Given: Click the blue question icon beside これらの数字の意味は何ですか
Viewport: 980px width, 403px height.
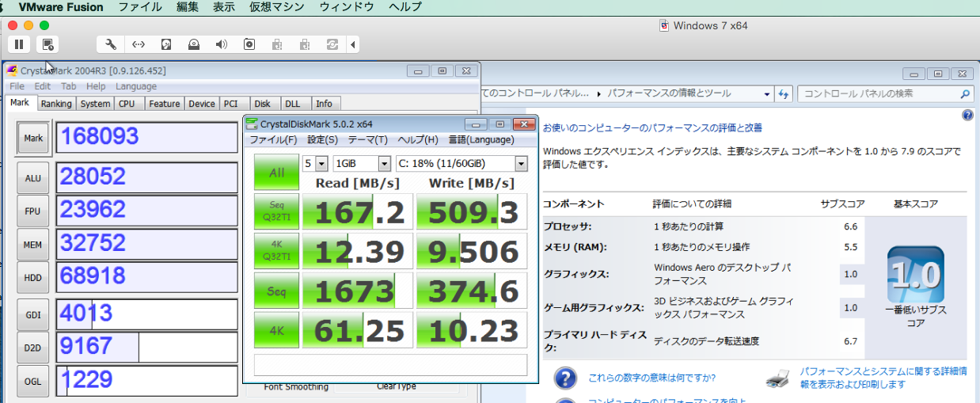Looking at the screenshot, I should 565,378.
